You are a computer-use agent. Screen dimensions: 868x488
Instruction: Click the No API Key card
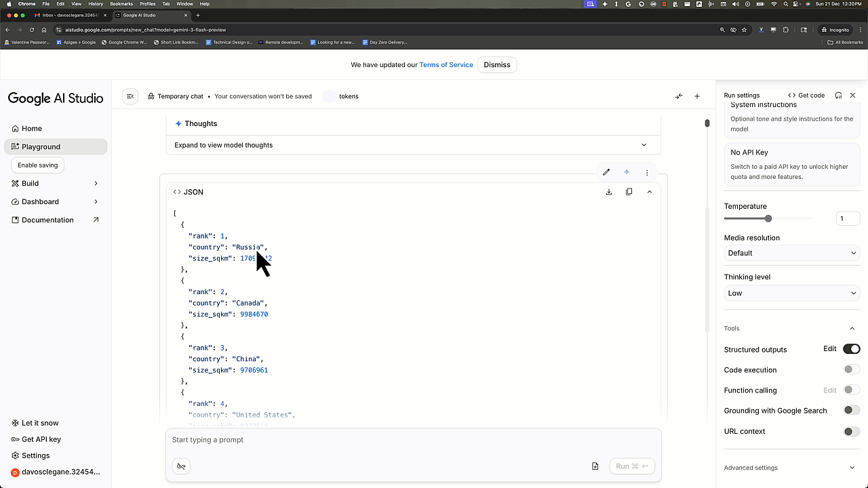pyautogui.click(x=792, y=164)
